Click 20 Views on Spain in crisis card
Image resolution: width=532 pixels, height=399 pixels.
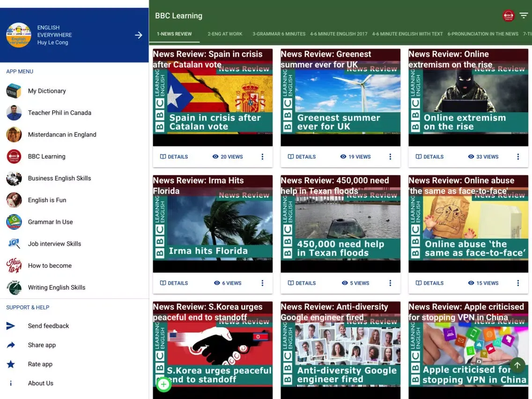tap(228, 157)
